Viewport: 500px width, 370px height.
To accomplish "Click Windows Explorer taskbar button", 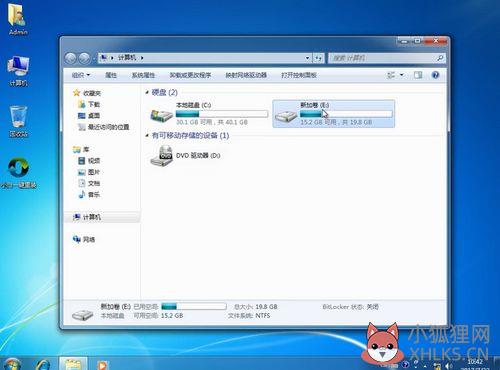I will [x=73, y=363].
